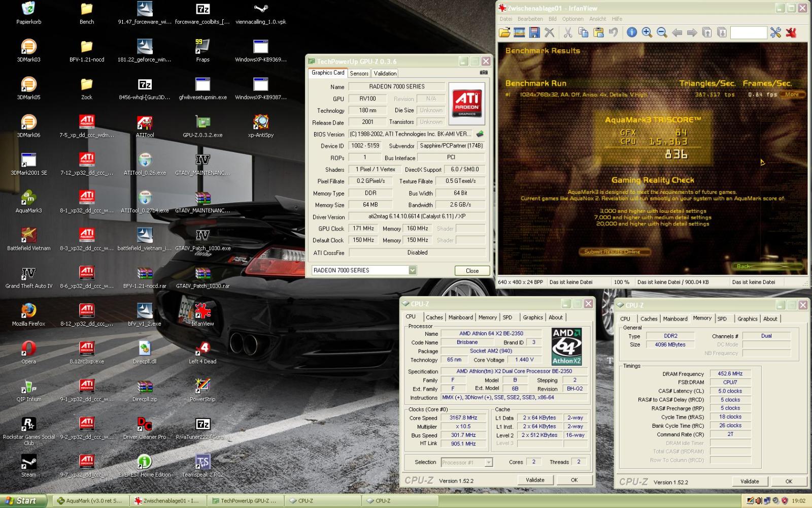The image size is (812, 508).
Task: Zoom in using IrfanView magnifier plus
Action: tap(647, 33)
